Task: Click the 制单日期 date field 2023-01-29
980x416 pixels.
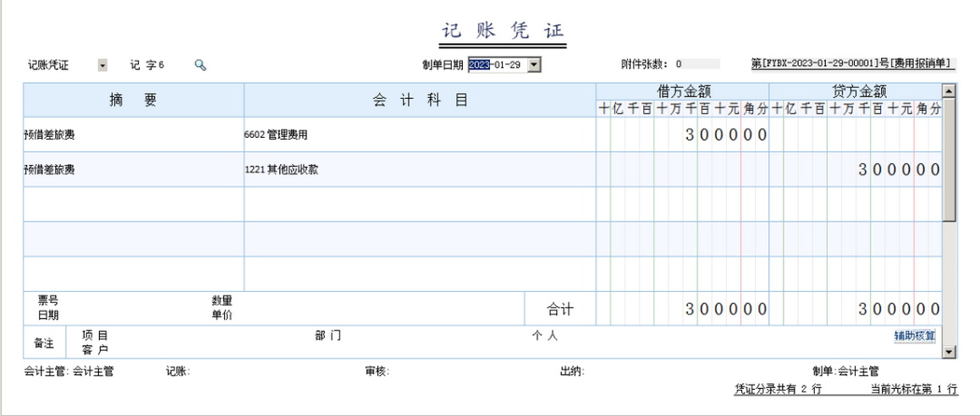Action: 495,64
